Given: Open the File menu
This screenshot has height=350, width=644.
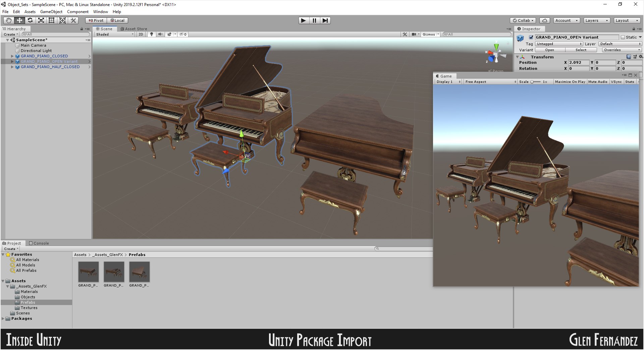Looking at the screenshot, I should click(x=5, y=12).
